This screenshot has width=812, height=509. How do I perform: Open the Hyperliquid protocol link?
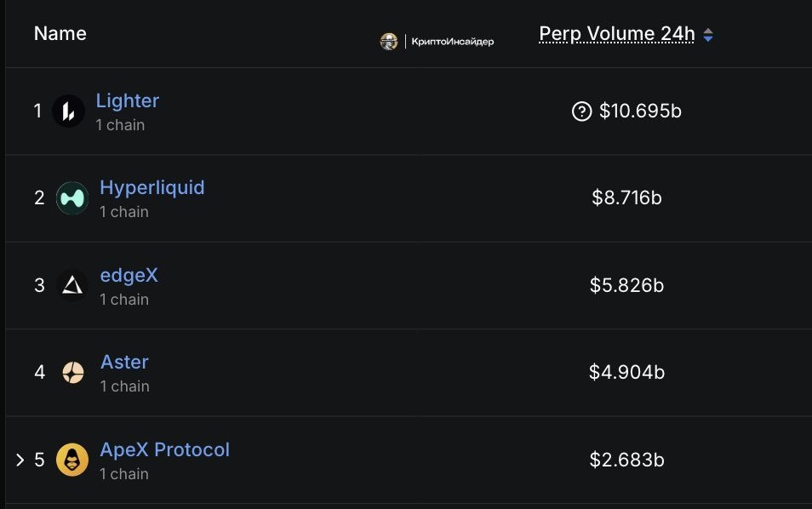[152, 187]
